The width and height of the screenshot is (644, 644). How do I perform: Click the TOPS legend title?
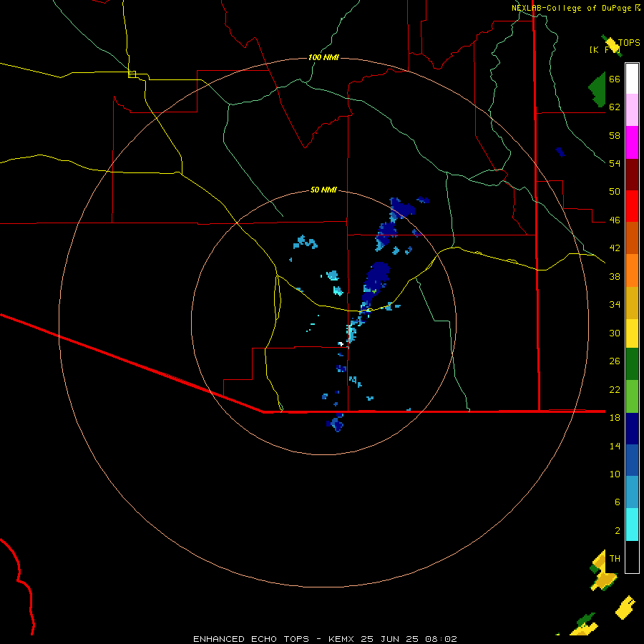(629, 43)
